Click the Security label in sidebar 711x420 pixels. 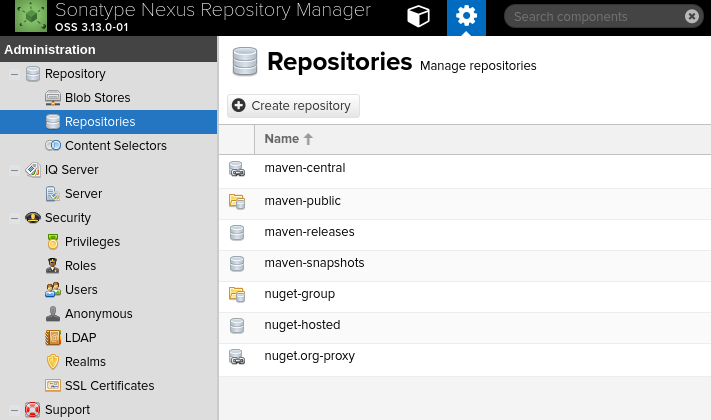click(68, 218)
